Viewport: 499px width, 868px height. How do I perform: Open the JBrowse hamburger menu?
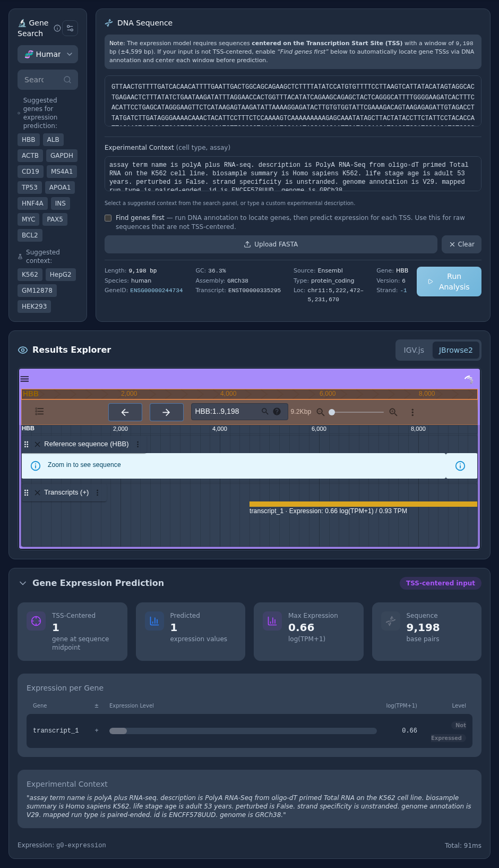coord(24,379)
